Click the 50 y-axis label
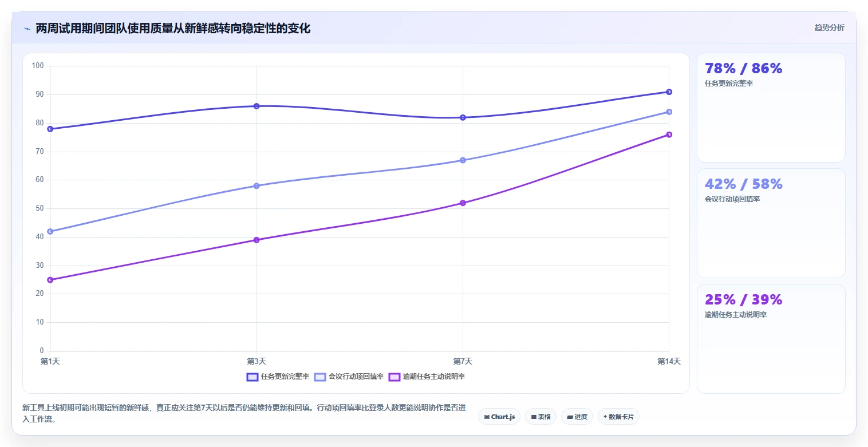Viewport: 868px width, 447px height. point(40,208)
